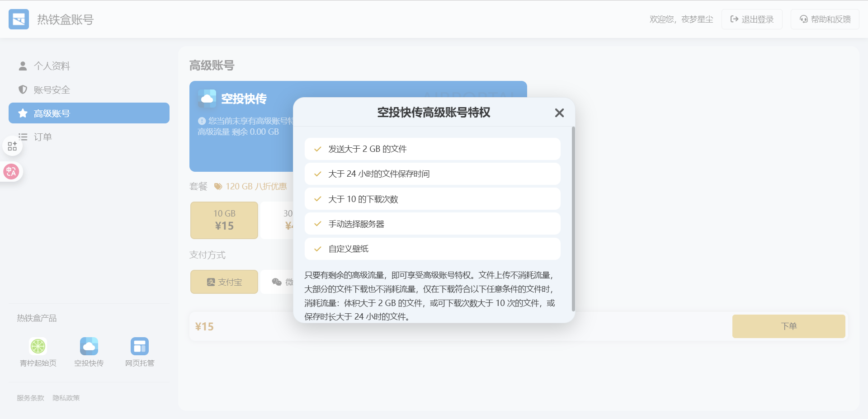Open the 服务条款 link
This screenshot has height=419, width=868.
30,398
